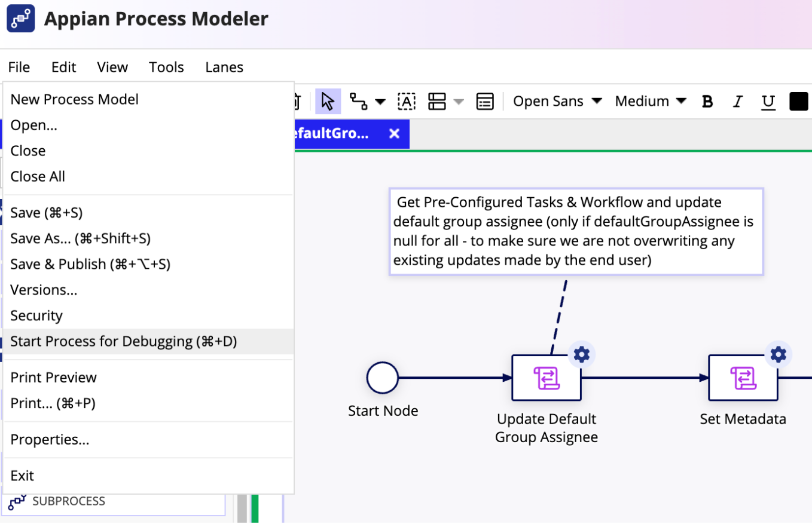Select Open... in the File menu
The width and height of the screenshot is (812, 527).
click(x=148, y=125)
